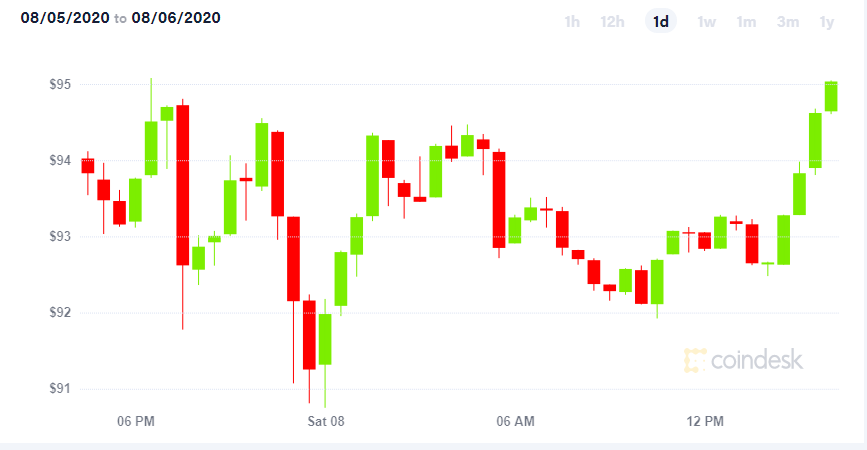Viewport: 867px width, 450px height.
Task: Click the 12 PM time axis label
Action: point(705,421)
